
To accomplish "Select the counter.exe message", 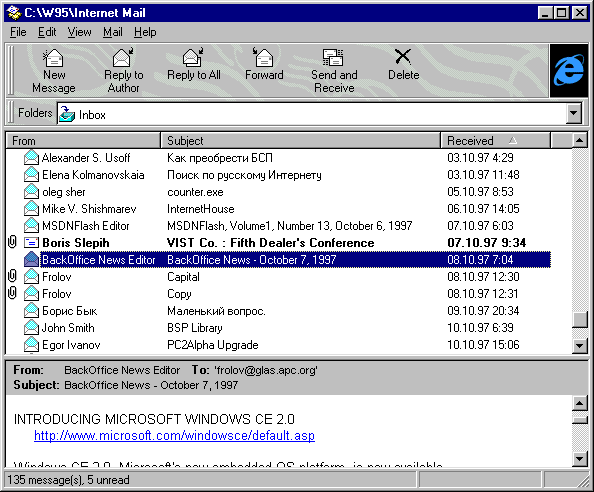I will point(278,192).
